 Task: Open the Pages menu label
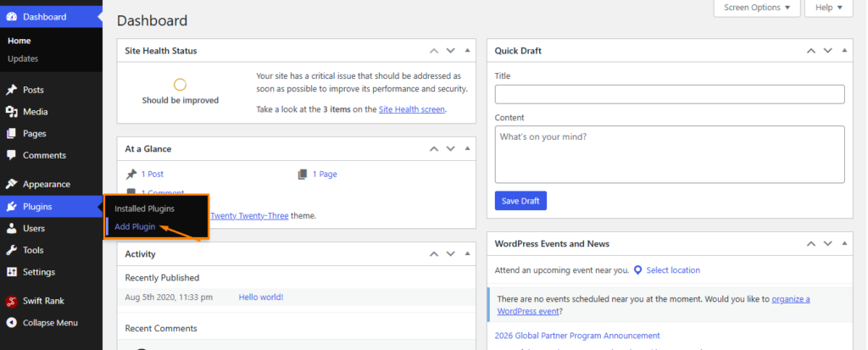34,133
